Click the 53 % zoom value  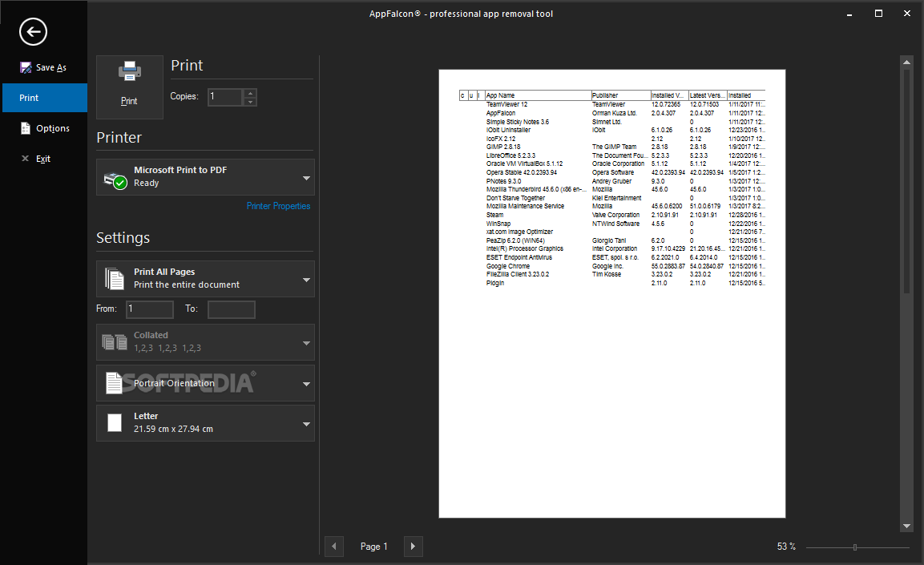pos(786,547)
